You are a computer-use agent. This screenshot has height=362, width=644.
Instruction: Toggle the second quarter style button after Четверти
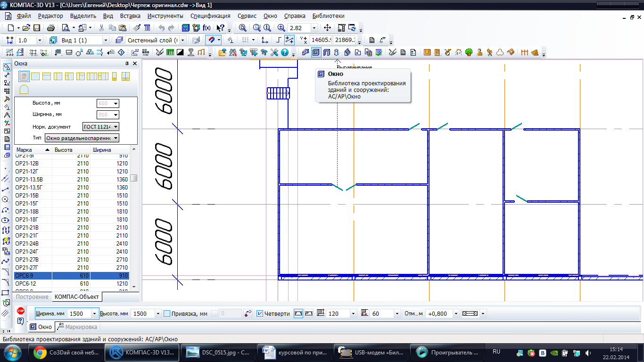pyautogui.click(x=309, y=313)
